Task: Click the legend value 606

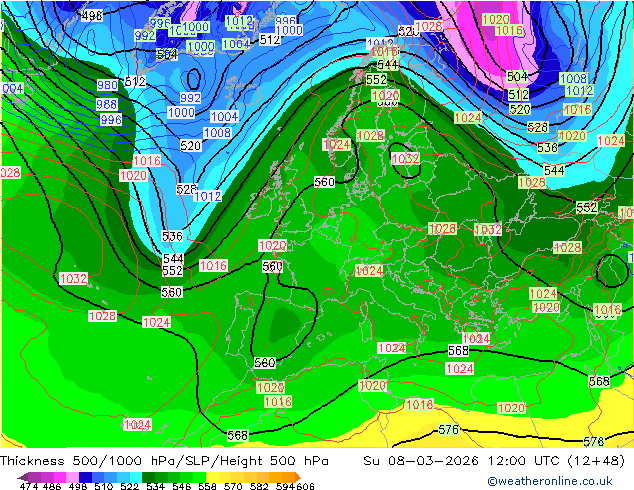Action: coord(305,486)
